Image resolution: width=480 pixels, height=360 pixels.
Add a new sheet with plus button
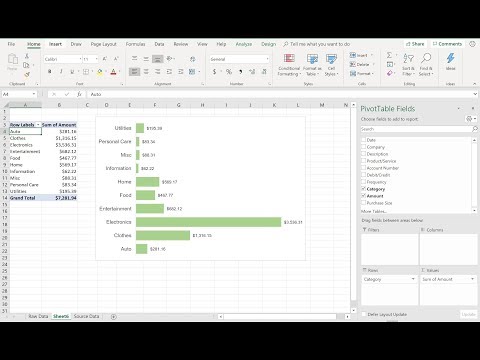tap(114, 317)
